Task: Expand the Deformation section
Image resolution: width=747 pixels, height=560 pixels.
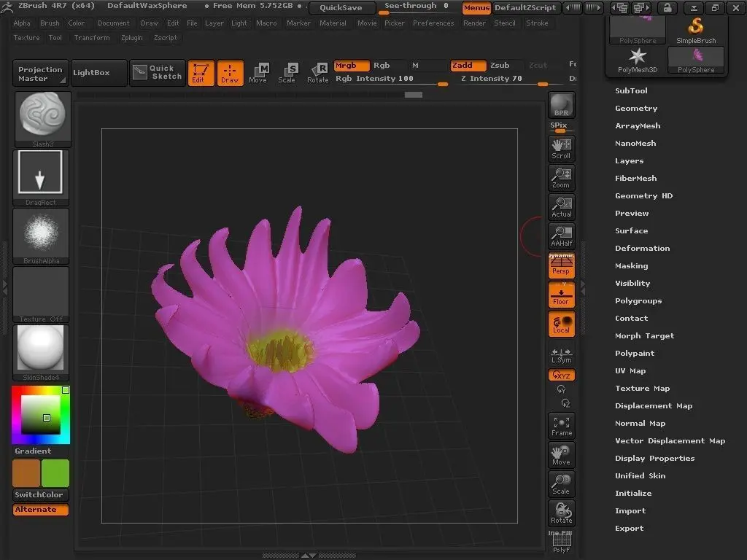Action: tap(642, 248)
